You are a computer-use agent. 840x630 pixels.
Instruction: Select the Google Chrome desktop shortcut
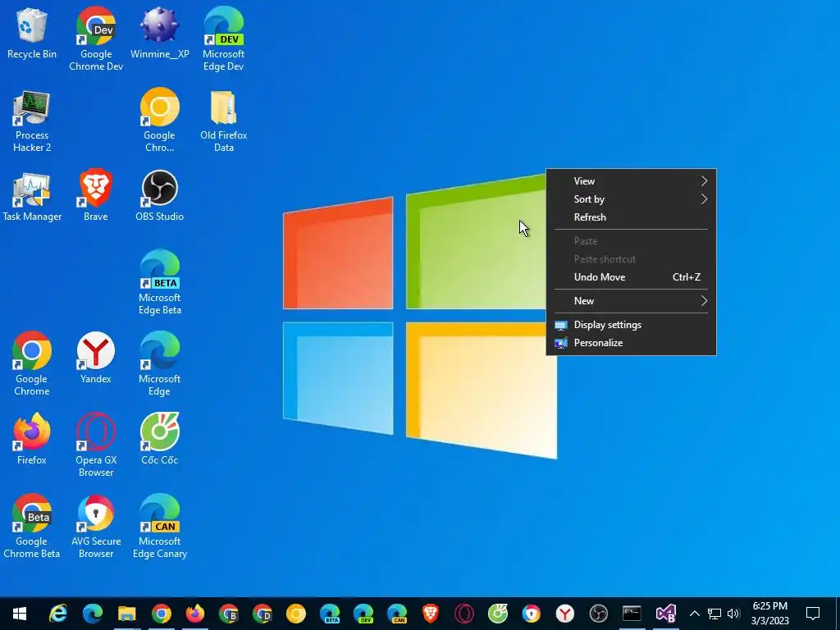32,363
